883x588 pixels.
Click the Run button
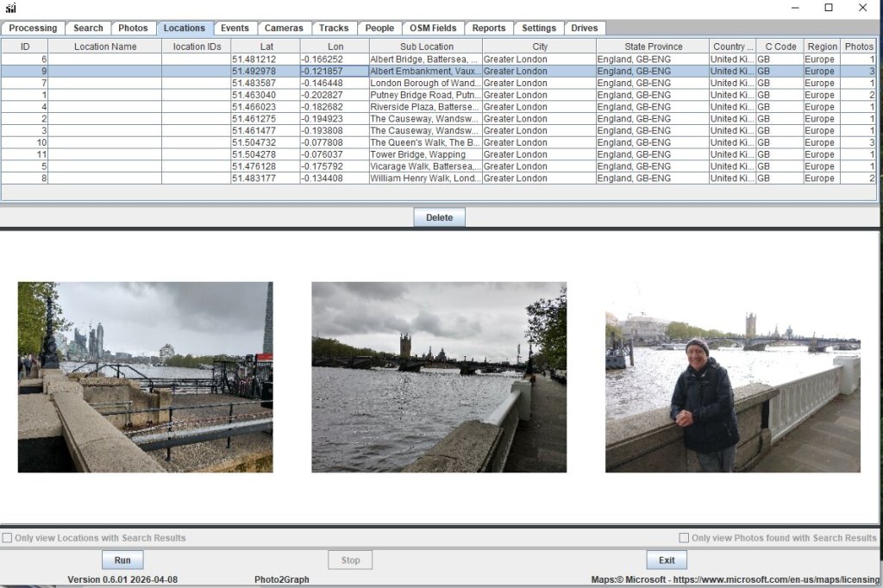click(x=122, y=560)
